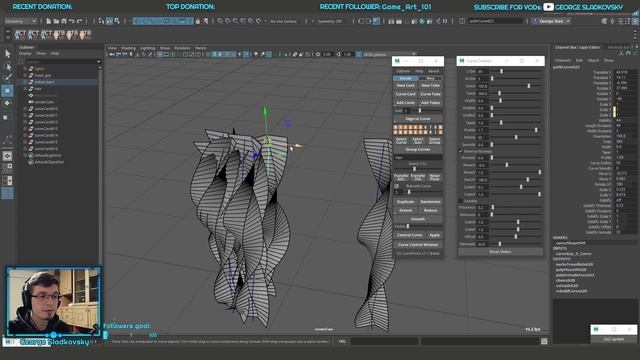Adjust the Thickness slider handle
Viewport: 640px width, 360px height.
(x=493, y=207)
